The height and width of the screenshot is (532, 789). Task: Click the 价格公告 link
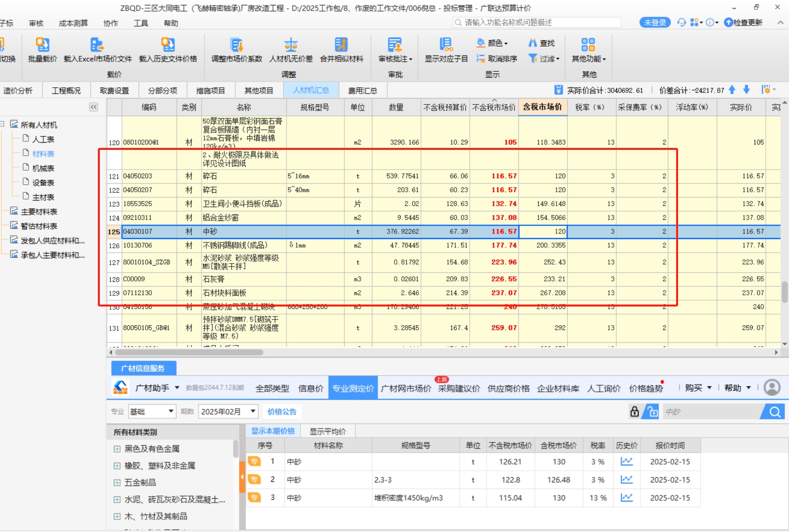point(282,412)
